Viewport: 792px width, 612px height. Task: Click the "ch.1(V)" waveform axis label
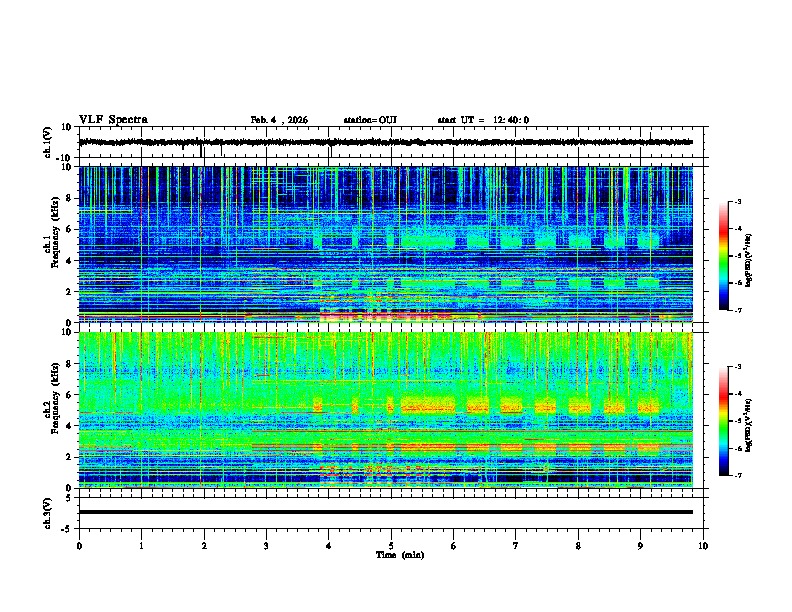tap(48, 142)
